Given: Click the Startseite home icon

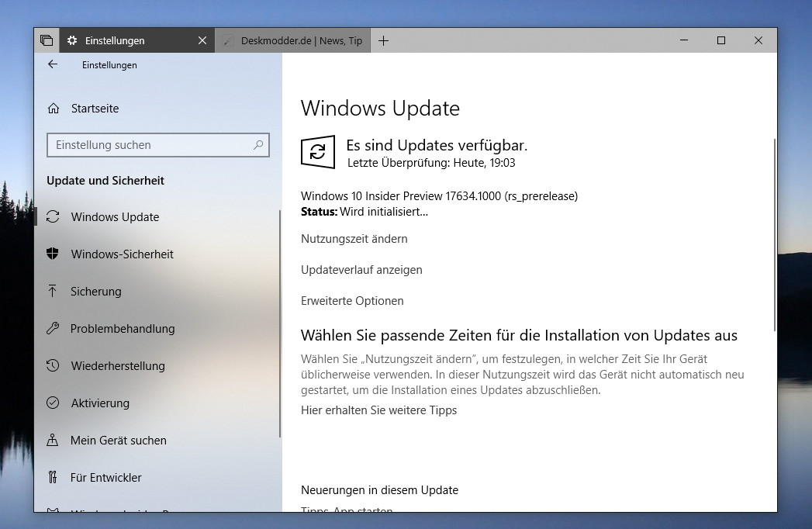Looking at the screenshot, I should (54, 109).
